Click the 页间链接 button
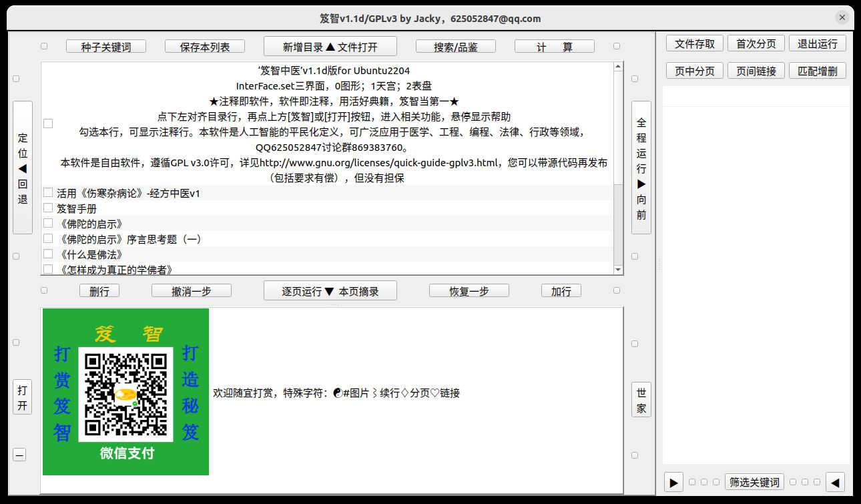The width and height of the screenshot is (861, 504). (756, 71)
